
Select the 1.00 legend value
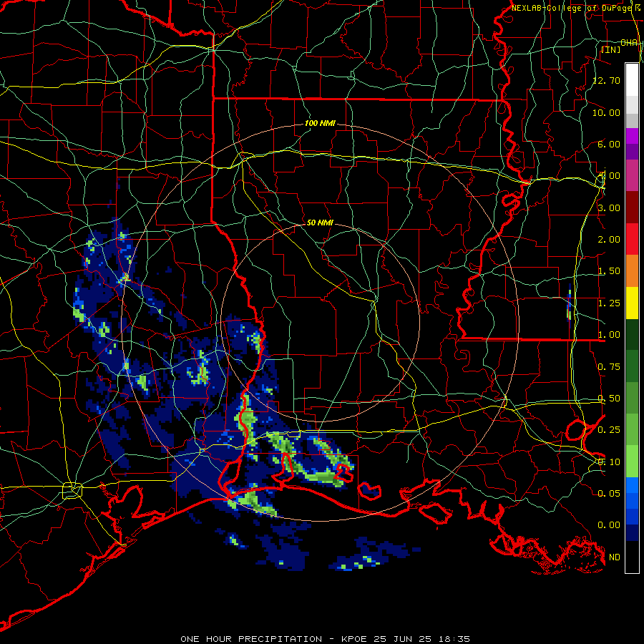(x=609, y=335)
